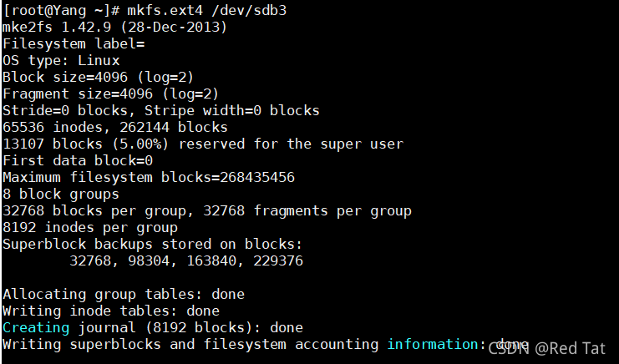Click the mkfs.ext4 command text
Screen dimensions: 619x364
[165, 10]
